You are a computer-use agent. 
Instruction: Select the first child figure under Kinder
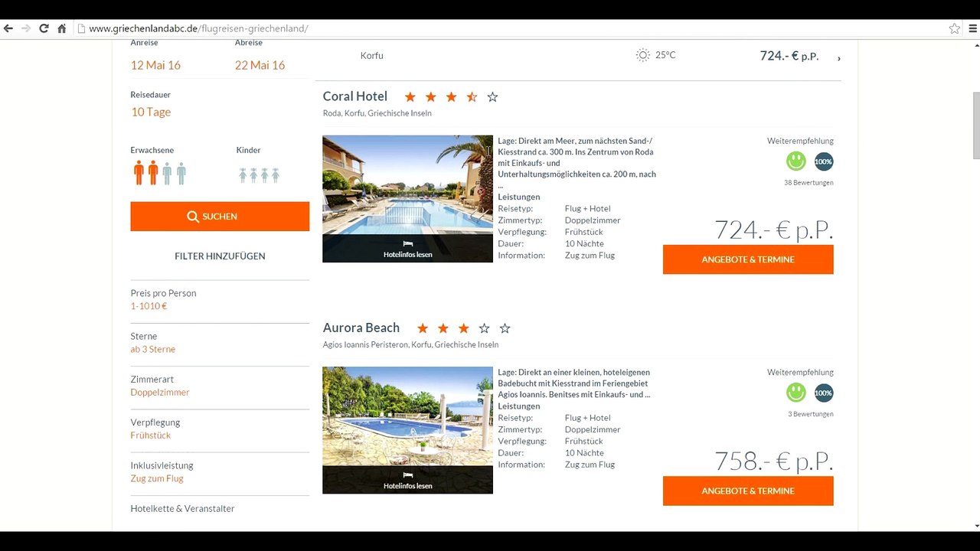click(243, 175)
